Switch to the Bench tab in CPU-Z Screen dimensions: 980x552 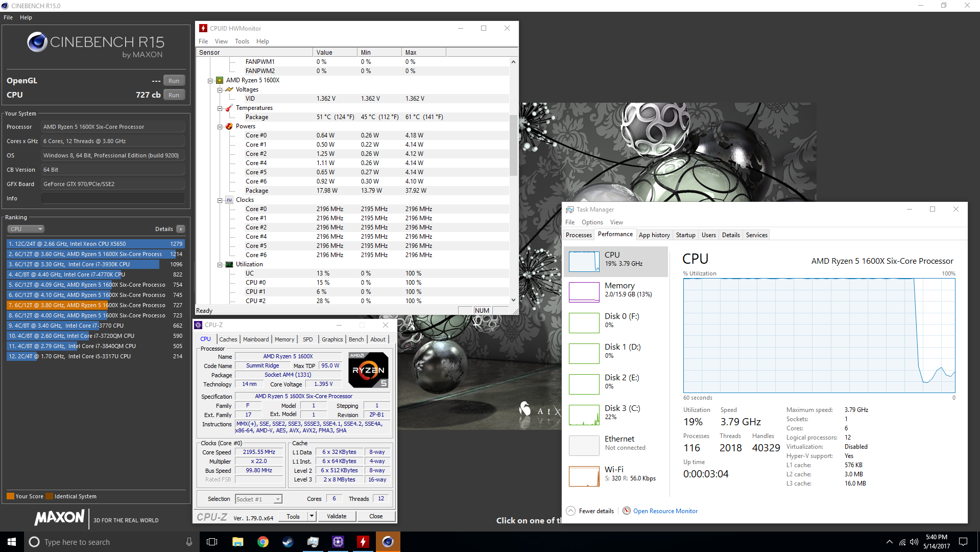point(356,339)
